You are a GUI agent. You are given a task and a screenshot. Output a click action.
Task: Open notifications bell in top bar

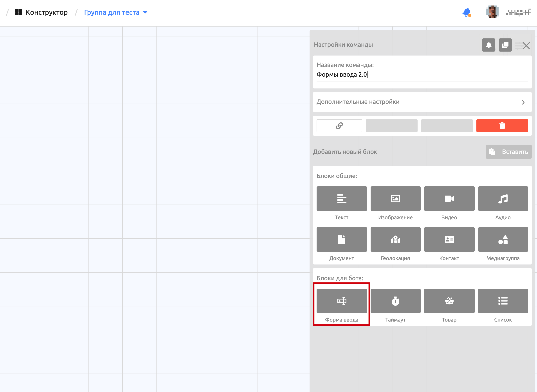466,12
